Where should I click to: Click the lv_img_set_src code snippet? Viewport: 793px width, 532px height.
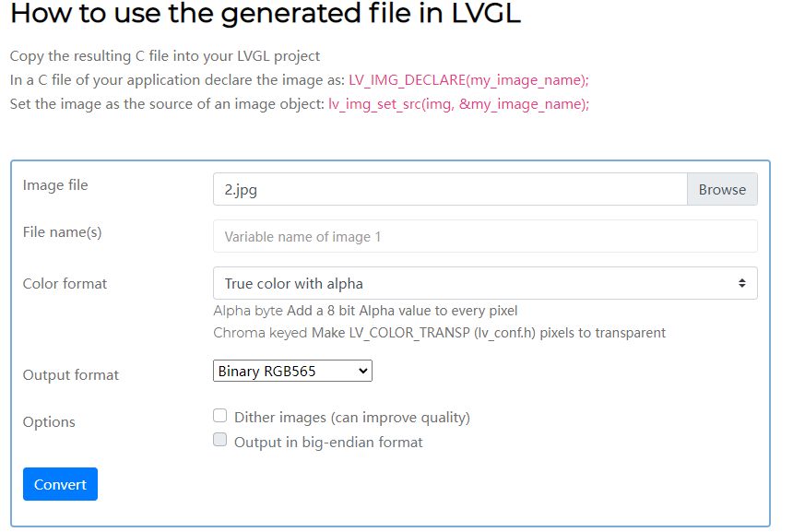456,104
